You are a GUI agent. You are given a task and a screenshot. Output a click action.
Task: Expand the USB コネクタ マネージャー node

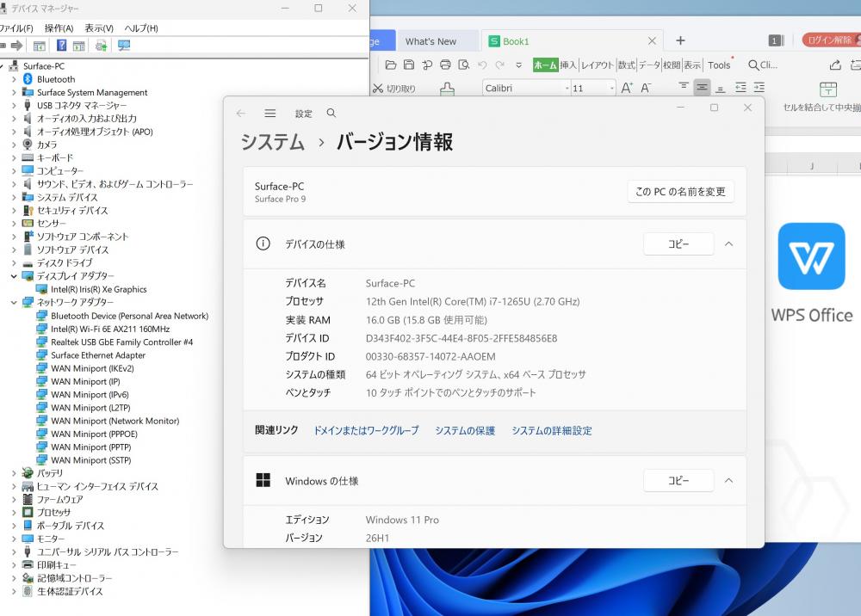(x=14, y=105)
